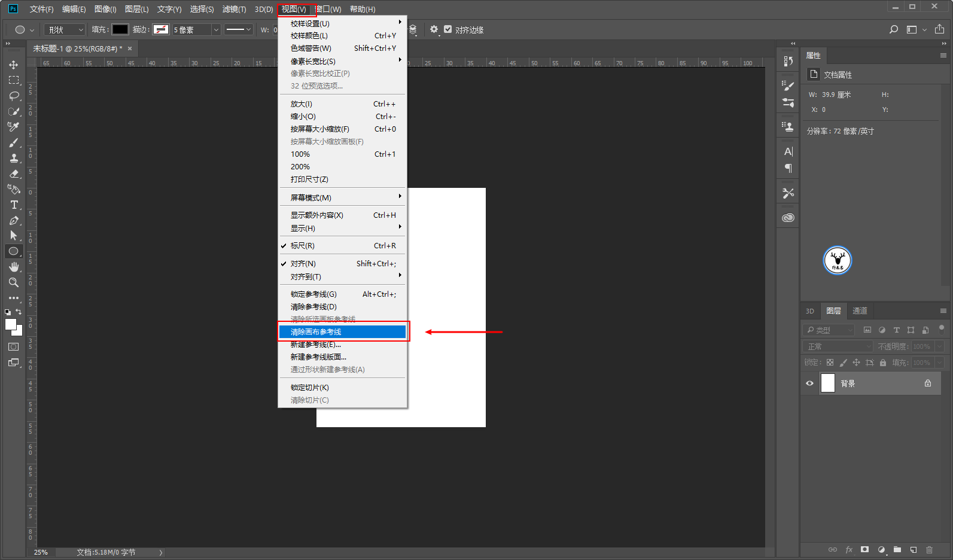
Task: Toggle the Align Edges checkbox
Action: [x=447, y=29]
